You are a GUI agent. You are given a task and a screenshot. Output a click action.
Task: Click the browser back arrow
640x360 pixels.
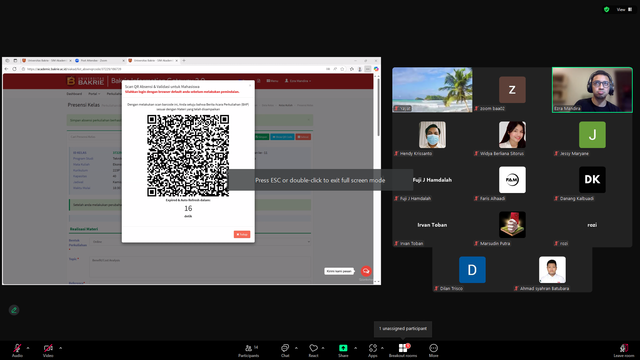(6, 69)
